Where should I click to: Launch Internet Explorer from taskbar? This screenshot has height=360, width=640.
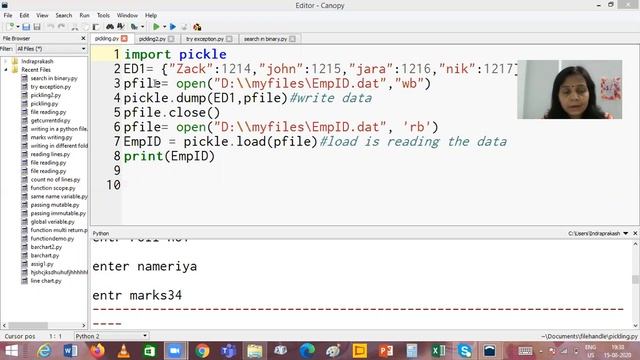(44, 351)
